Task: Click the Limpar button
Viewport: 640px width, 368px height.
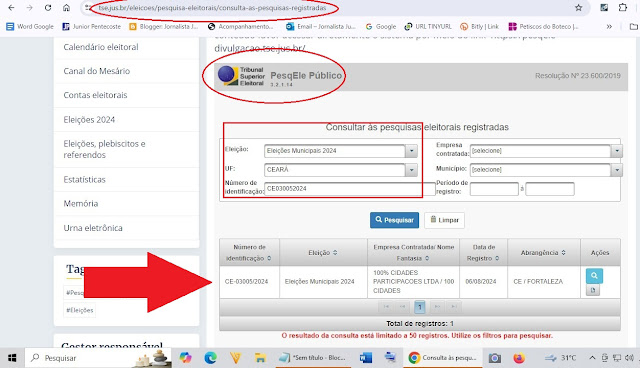Action: coord(444,220)
